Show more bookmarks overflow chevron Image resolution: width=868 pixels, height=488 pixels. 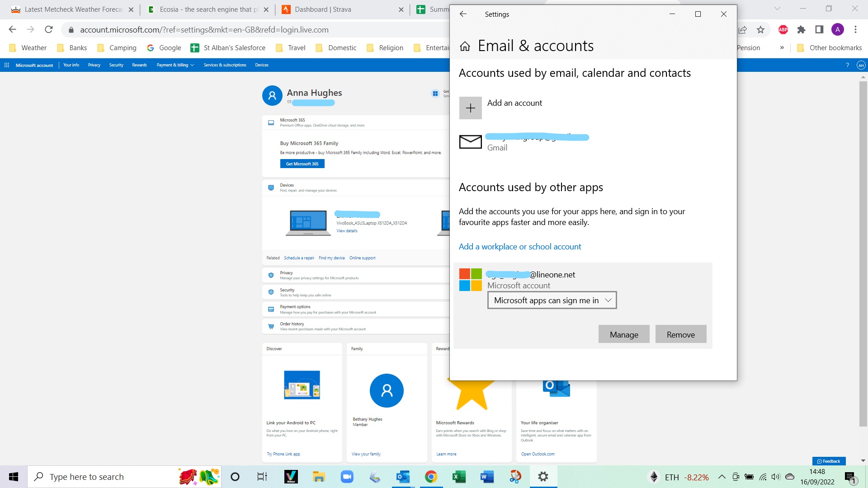pyautogui.click(x=782, y=47)
